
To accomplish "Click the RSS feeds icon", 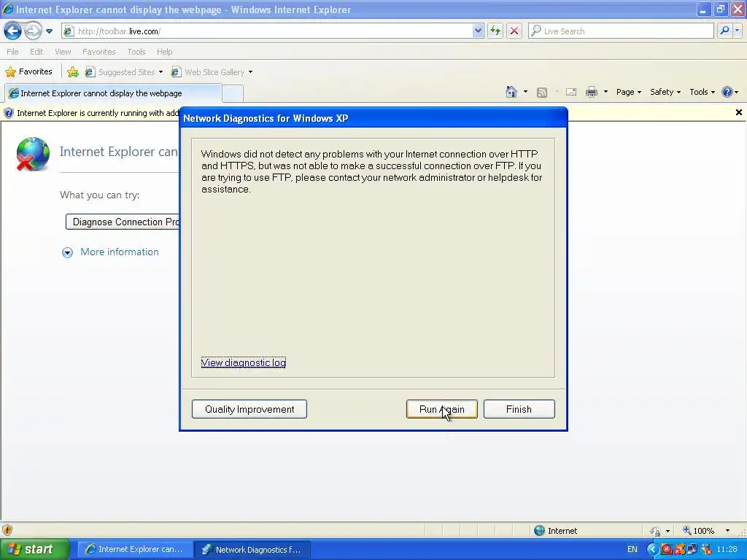I will point(542,93).
